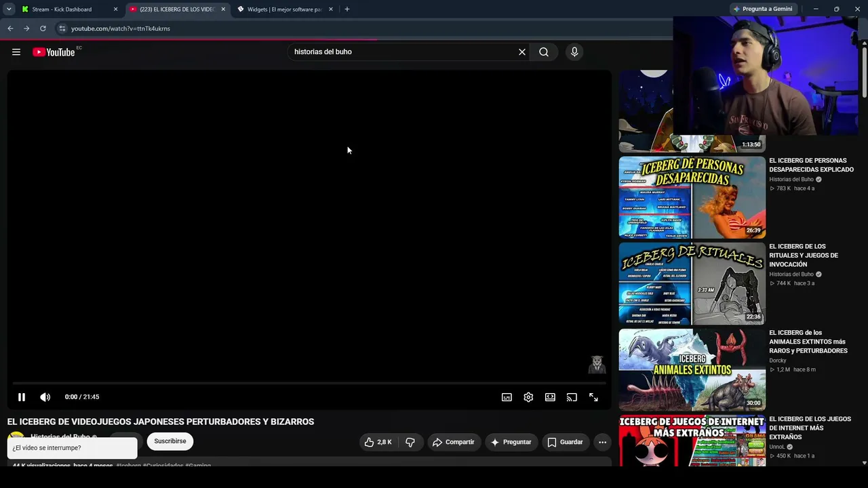
Task: Dislike this video
Action: click(410, 442)
